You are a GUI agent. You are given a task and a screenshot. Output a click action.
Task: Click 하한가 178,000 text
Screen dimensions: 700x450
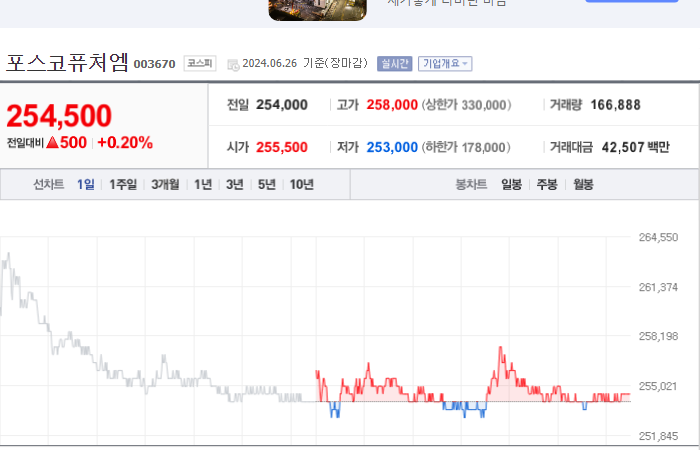click(466, 147)
